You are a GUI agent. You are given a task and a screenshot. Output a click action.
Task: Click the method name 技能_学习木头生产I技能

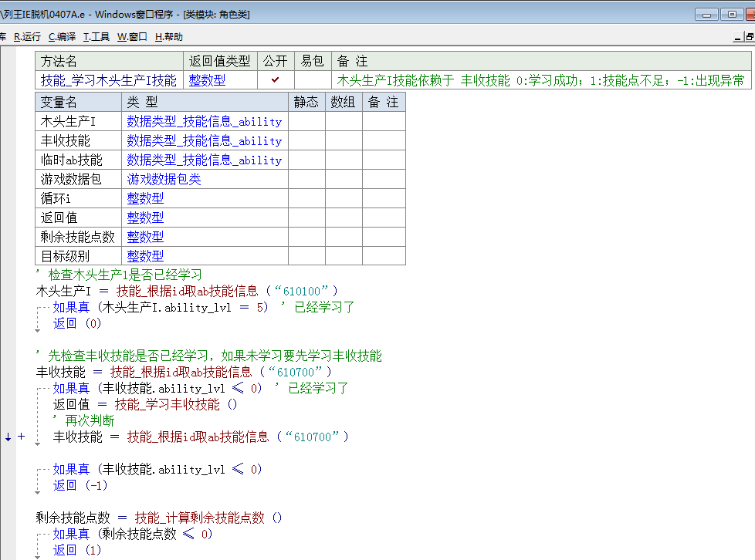pos(109,80)
